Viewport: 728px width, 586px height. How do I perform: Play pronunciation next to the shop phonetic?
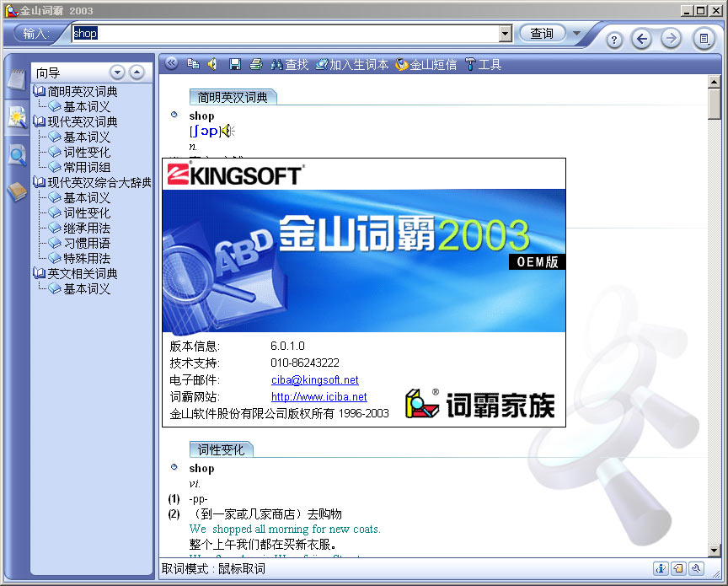[227, 131]
